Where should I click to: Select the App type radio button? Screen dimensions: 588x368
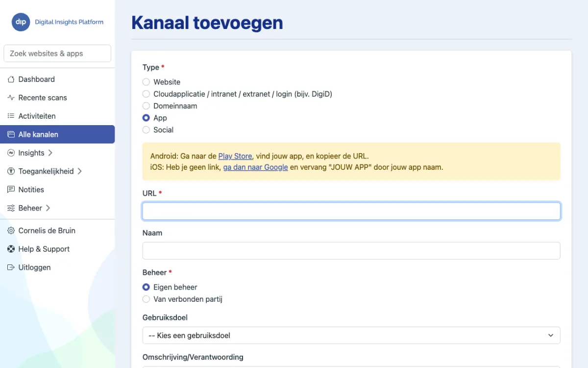pyautogui.click(x=146, y=118)
